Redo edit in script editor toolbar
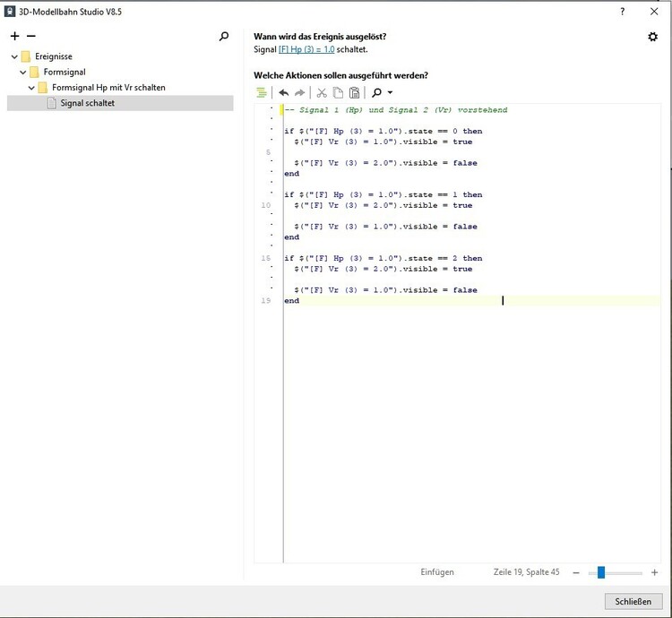This screenshot has height=618, width=672. click(300, 92)
